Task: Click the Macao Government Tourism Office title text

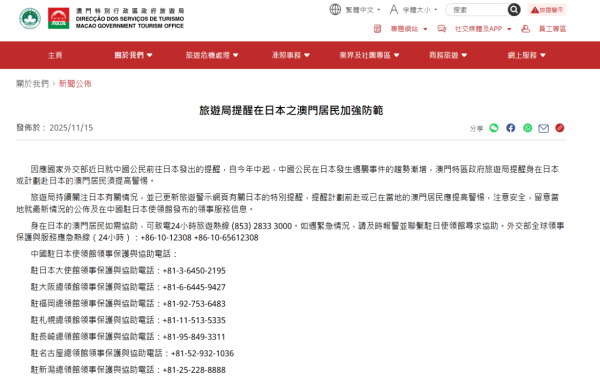Action: [130, 26]
